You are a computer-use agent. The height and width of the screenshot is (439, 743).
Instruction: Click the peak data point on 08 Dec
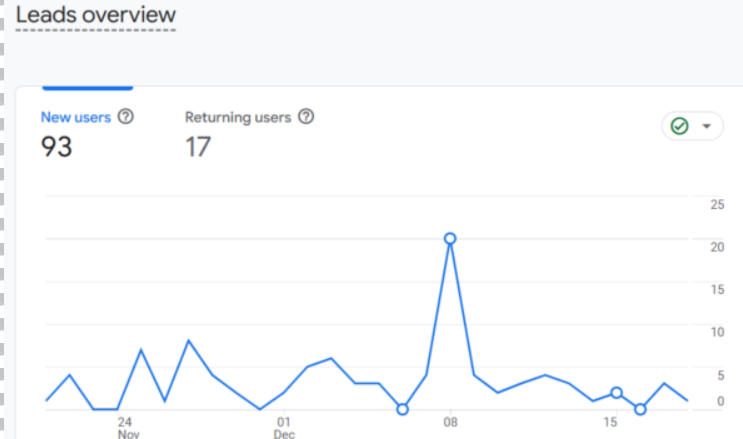click(x=450, y=238)
